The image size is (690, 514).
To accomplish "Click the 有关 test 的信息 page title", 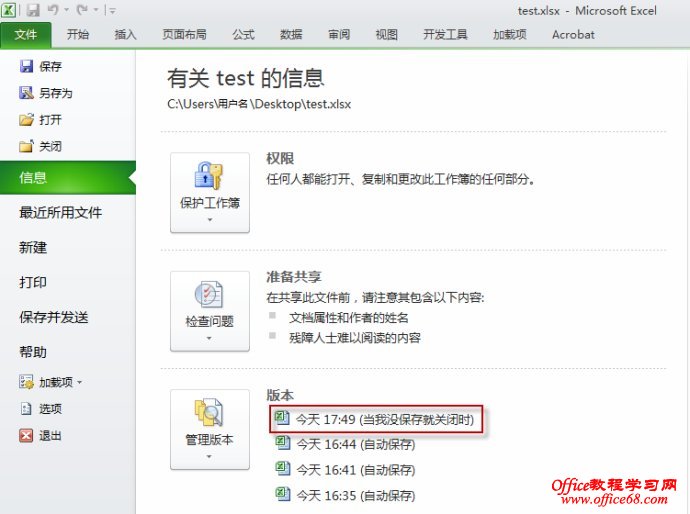I will [x=246, y=78].
